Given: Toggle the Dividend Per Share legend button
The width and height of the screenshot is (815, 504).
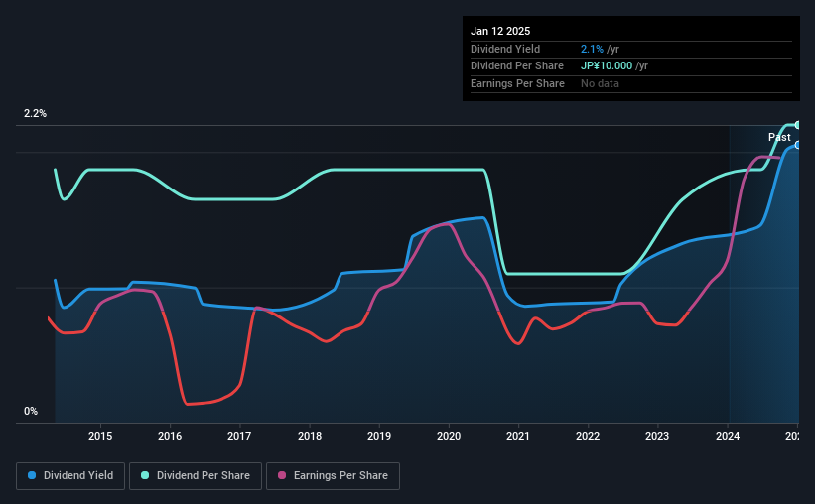Looking at the screenshot, I should [x=196, y=476].
